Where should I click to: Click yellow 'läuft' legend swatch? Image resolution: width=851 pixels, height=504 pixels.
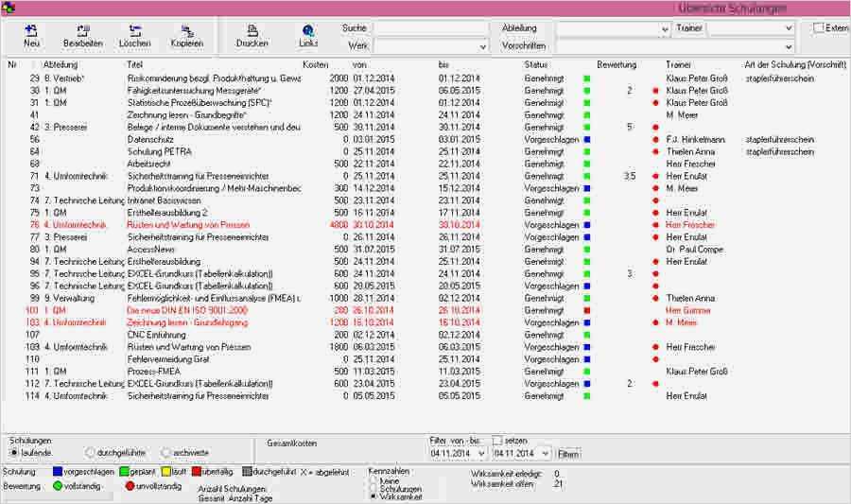tap(166, 472)
